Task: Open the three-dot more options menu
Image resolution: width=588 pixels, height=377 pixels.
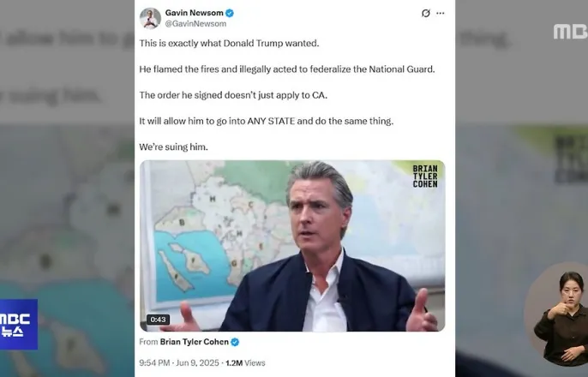Action: (441, 13)
